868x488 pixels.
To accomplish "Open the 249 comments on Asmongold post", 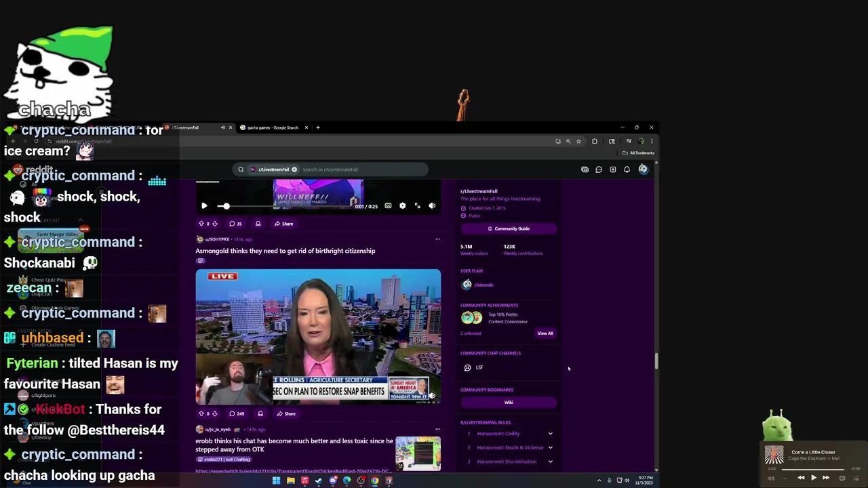I will 237,413.
